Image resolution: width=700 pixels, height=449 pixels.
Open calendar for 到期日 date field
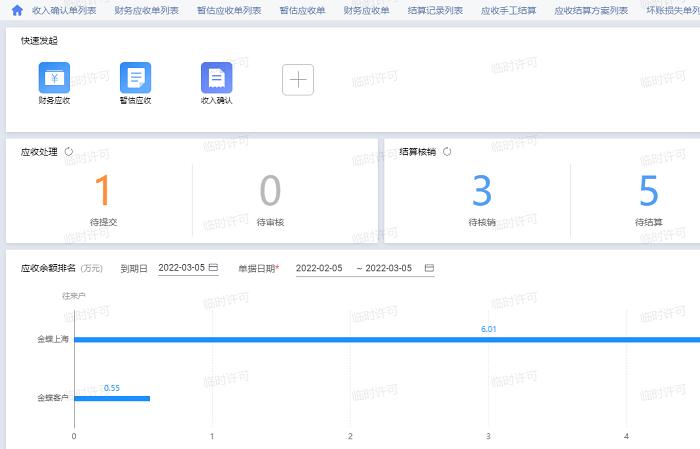[x=213, y=269]
